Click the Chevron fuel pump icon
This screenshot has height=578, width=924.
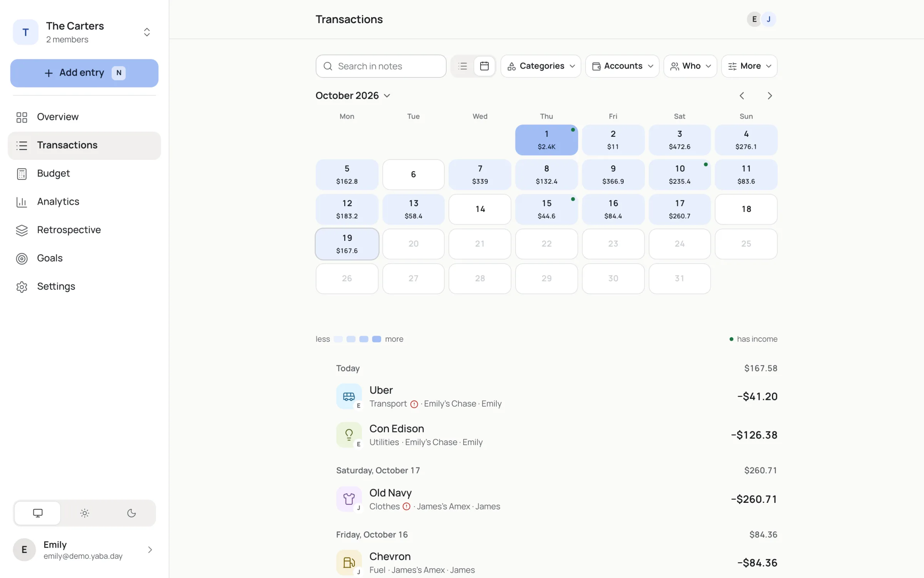(349, 563)
